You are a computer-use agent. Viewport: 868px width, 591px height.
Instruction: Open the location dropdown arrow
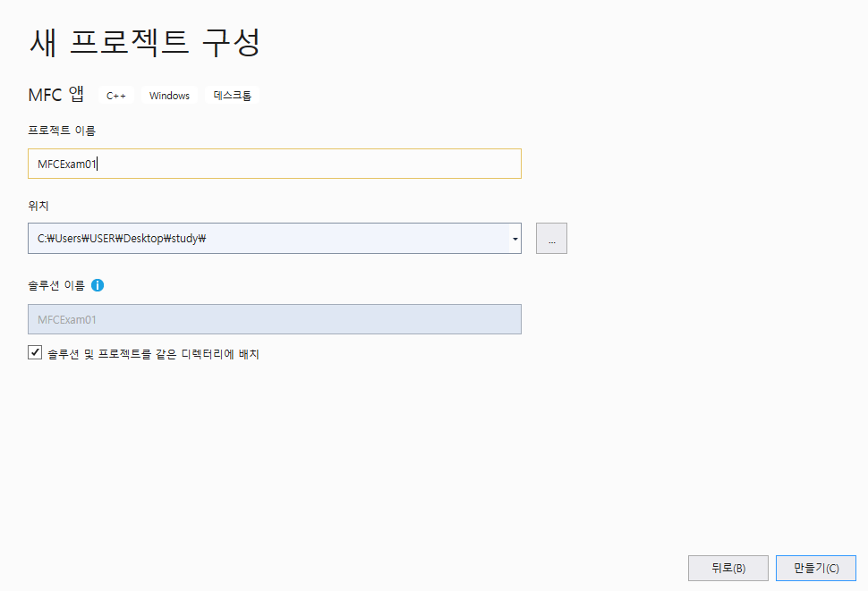[515, 239]
